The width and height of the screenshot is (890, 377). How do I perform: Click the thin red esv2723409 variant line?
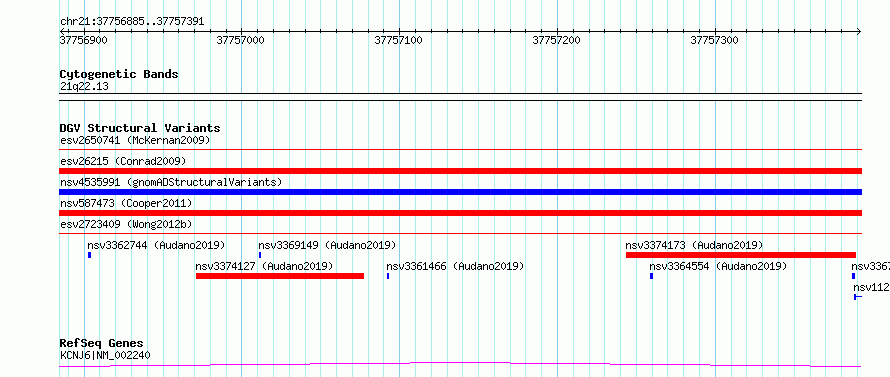(460, 233)
